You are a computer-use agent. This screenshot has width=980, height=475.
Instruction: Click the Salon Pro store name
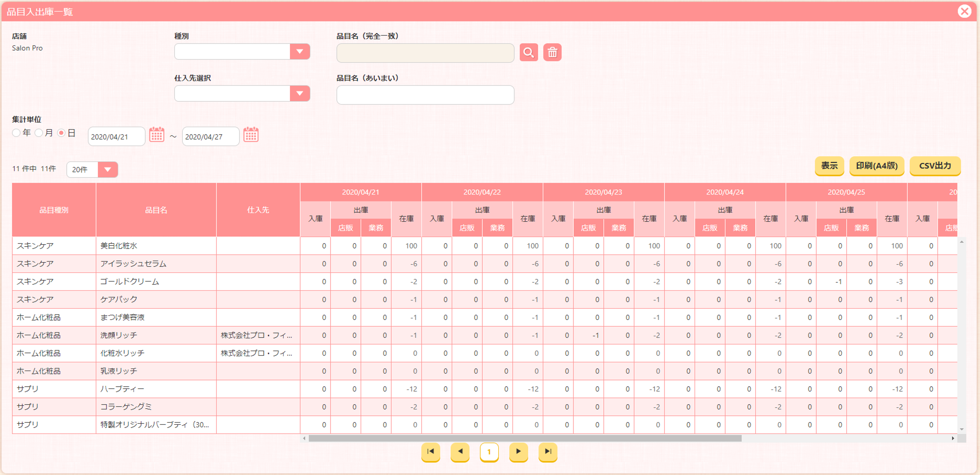tap(27, 48)
